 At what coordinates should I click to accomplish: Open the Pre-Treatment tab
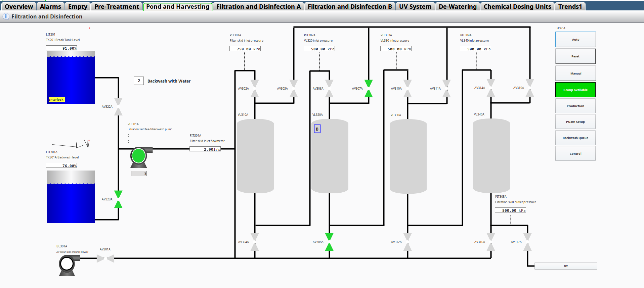click(117, 6)
